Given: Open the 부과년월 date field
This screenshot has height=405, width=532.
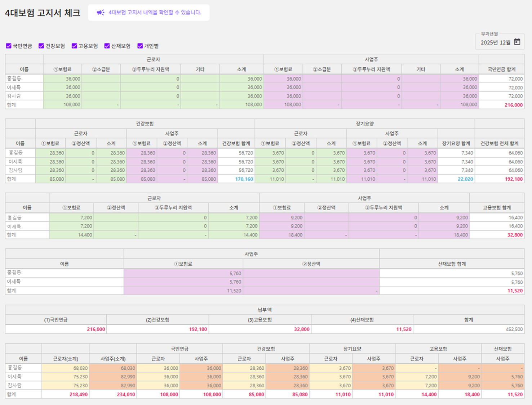Looking at the screenshot, I should point(496,42).
